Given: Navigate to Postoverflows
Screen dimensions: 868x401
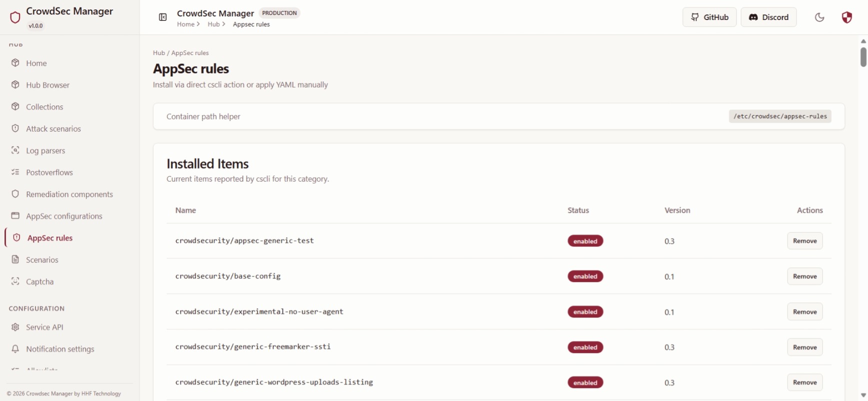Looking at the screenshot, I should (x=70, y=172).
